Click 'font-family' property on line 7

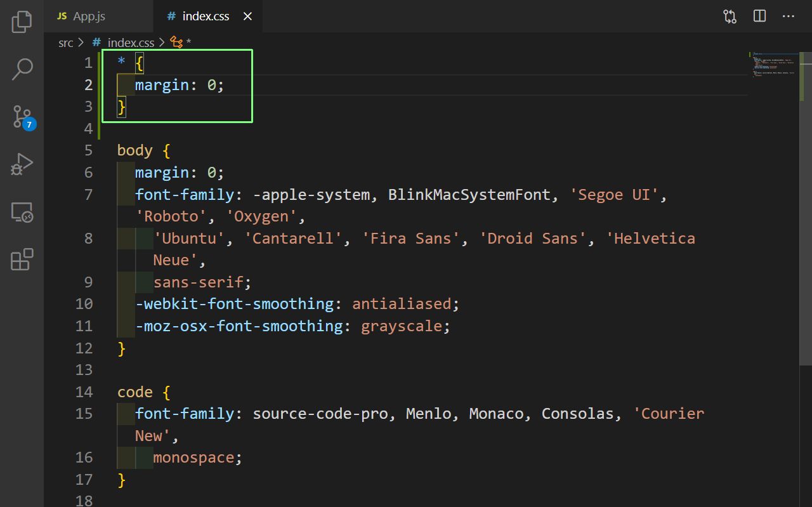pos(185,194)
